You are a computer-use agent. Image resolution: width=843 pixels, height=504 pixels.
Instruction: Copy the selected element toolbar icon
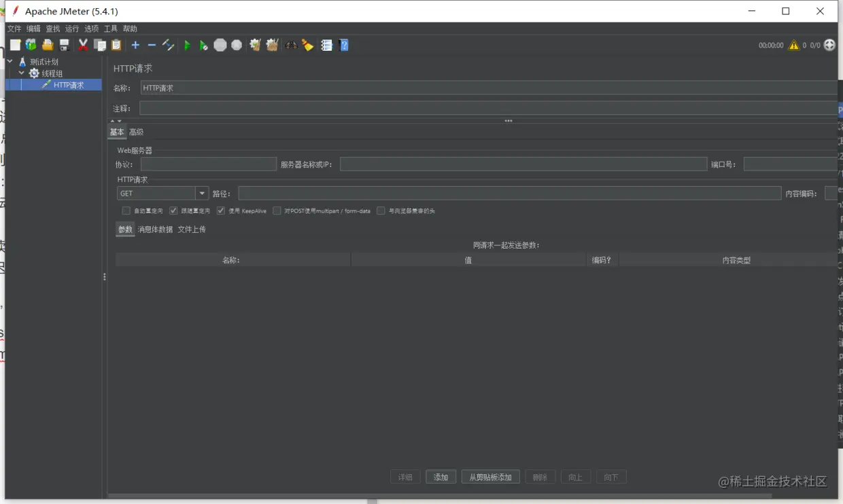click(x=100, y=45)
